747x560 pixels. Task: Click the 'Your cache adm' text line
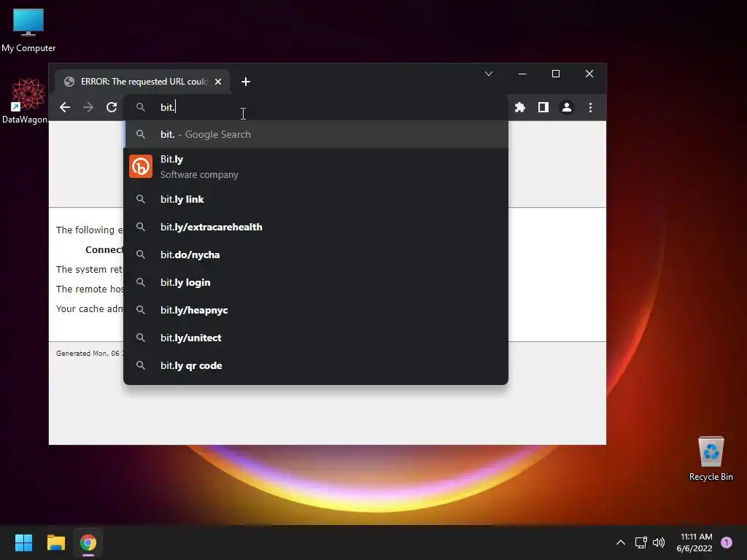(90, 308)
